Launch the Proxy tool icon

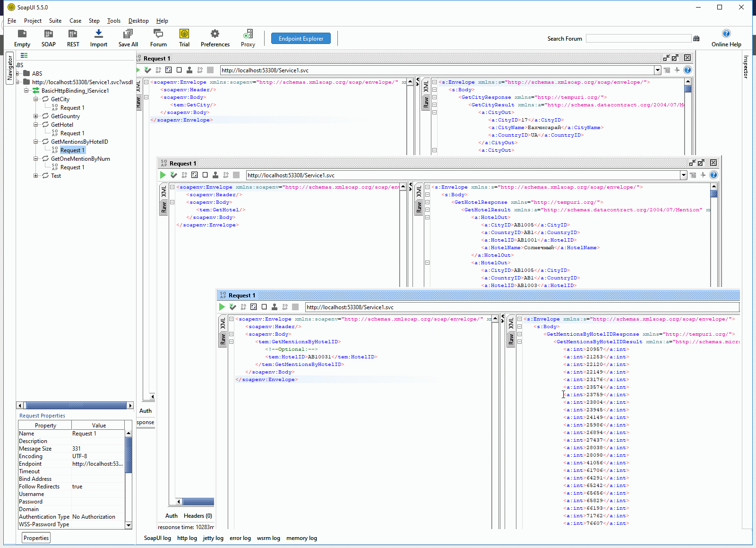coord(248,34)
